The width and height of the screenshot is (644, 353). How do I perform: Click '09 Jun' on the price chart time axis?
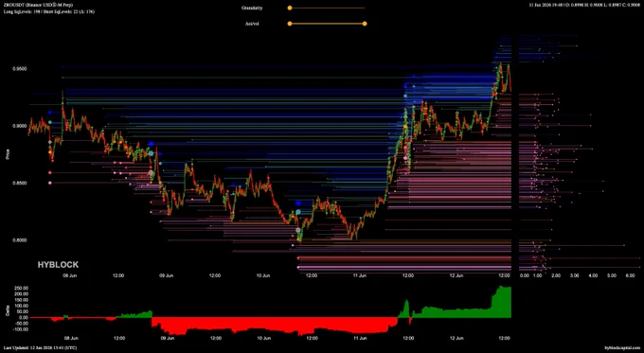(167, 275)
